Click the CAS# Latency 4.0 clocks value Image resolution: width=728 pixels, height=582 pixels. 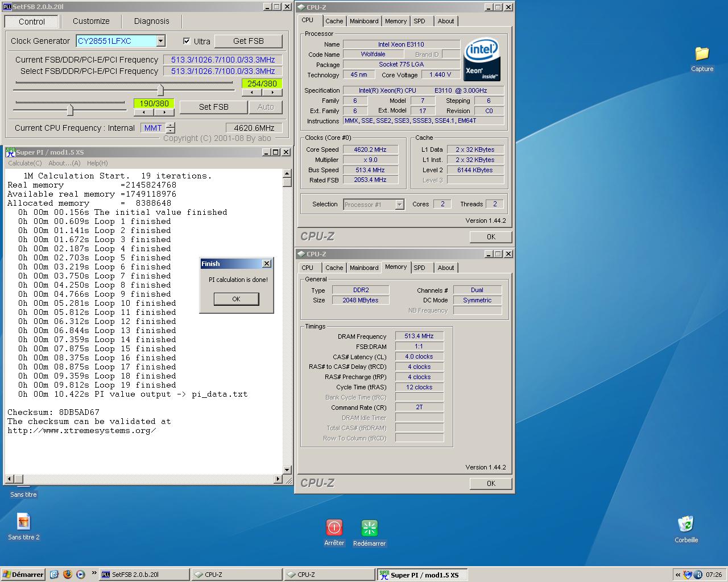[x=419, y=356]
